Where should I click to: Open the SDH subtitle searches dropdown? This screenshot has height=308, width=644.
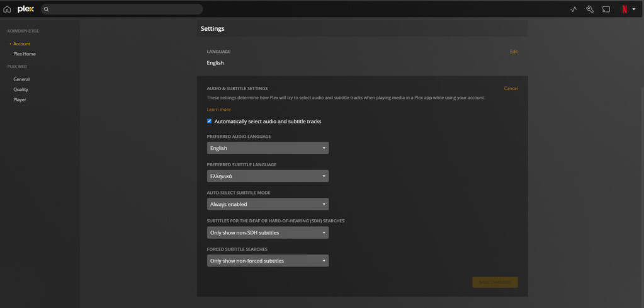coord(268,232)
